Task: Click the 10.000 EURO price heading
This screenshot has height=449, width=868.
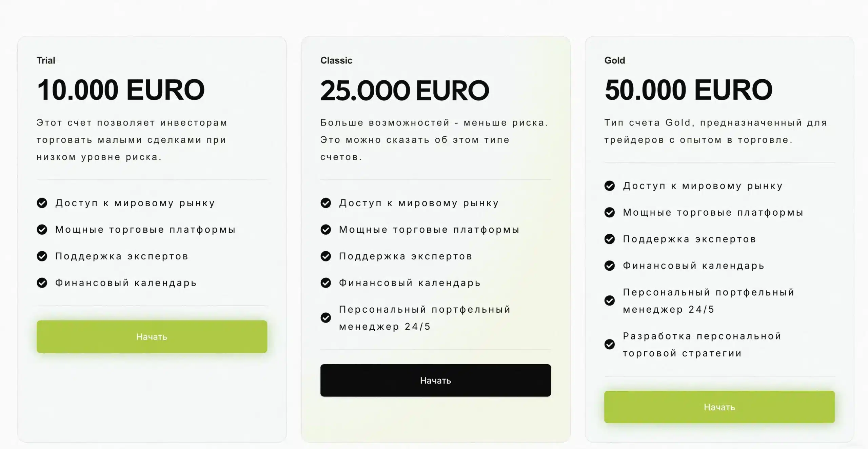Action: (121, 90)
